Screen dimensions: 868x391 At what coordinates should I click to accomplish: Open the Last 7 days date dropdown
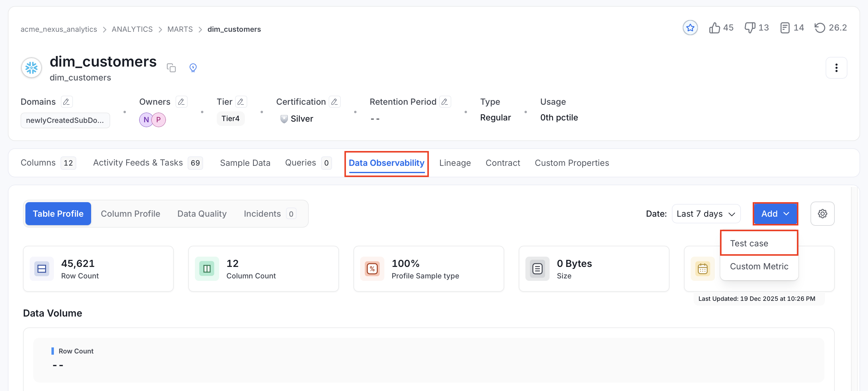(x=706, y=214)
